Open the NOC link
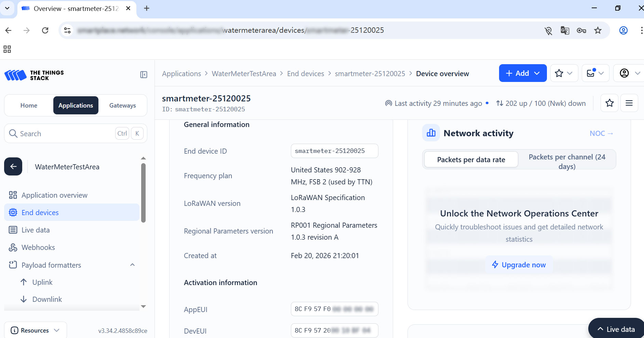 [x=601, y=133]
